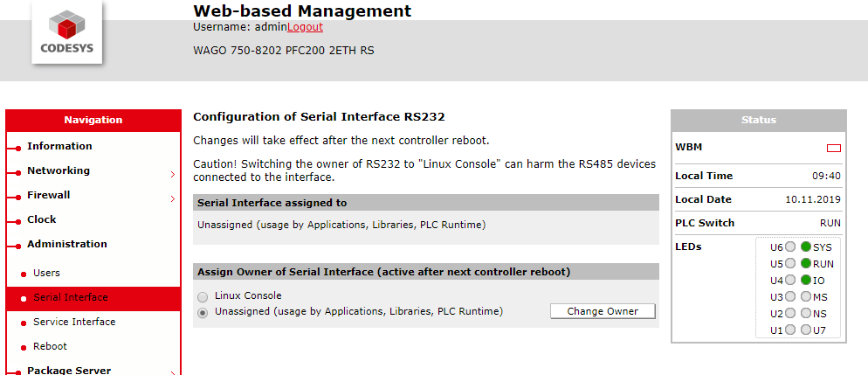Open the Users page under Administration
This screenshot has width=868, height=375.
tap(46, 273)
